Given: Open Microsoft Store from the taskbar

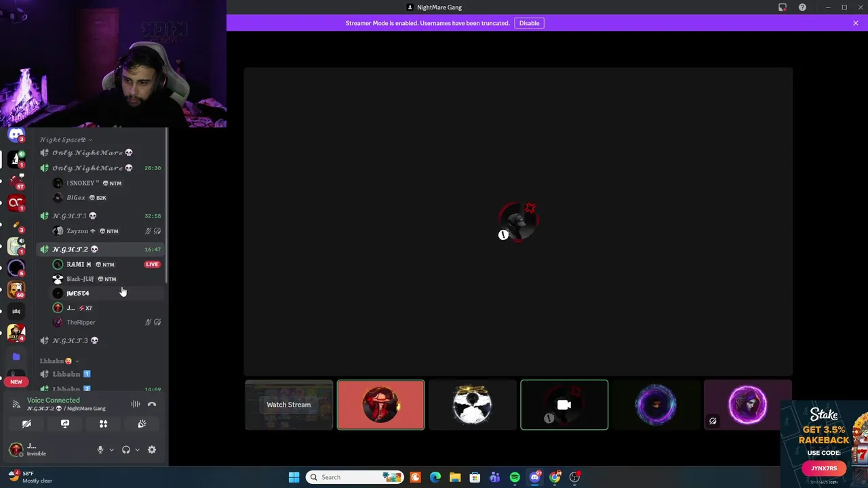Looking at the screenshot, I should tap(475, 477).
